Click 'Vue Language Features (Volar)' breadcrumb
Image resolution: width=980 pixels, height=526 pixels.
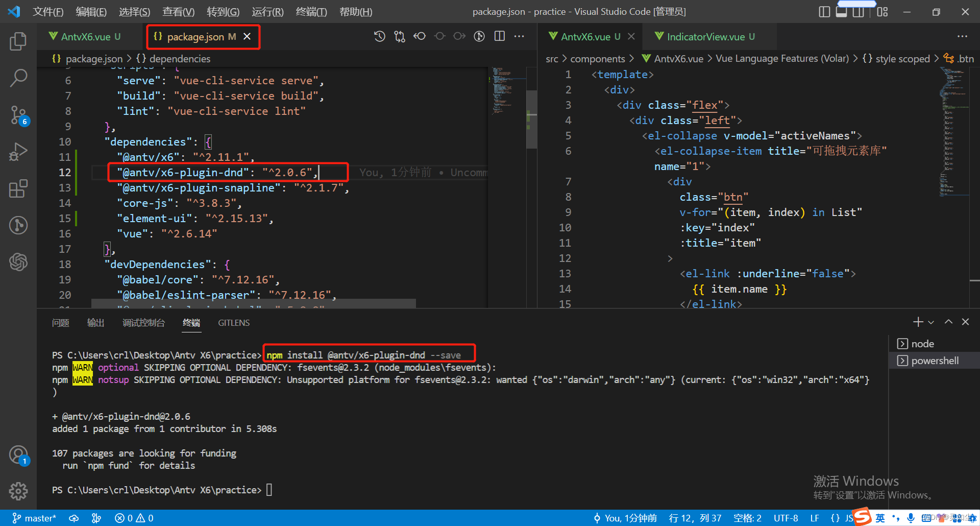(x=782, y=59)
